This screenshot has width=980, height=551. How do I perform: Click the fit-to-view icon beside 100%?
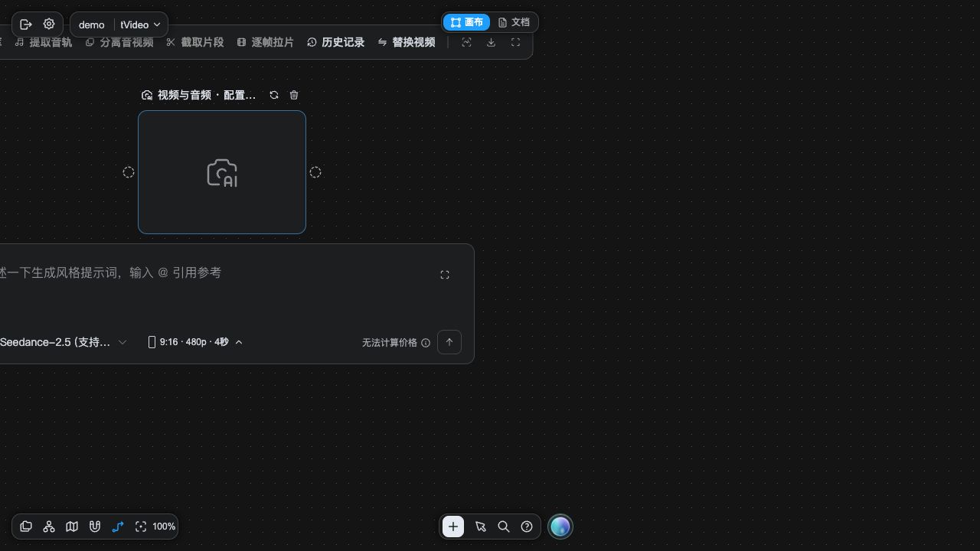(x=141, y=527)
